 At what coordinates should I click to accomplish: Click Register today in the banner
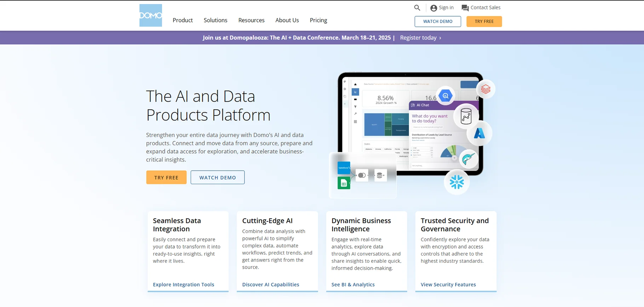tap(418, 38)
